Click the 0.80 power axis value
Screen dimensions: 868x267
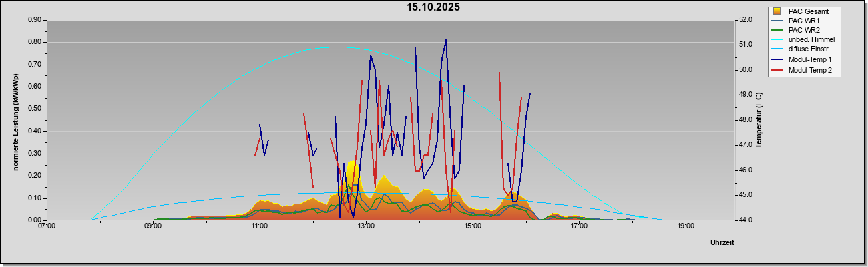point(35,42)
